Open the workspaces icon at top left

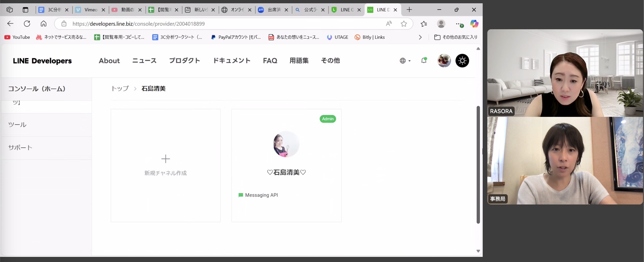[10, 10]
